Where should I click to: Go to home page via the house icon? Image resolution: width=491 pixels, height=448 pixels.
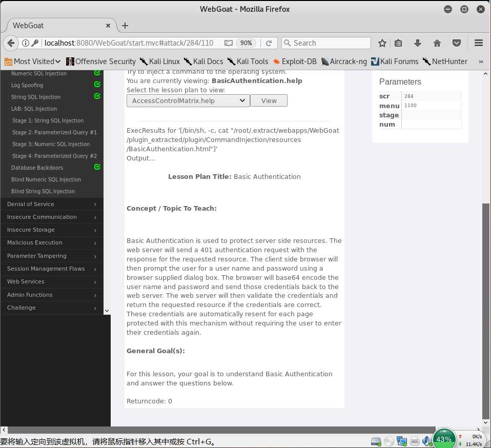pyautogui.click(x=437, y=43)
